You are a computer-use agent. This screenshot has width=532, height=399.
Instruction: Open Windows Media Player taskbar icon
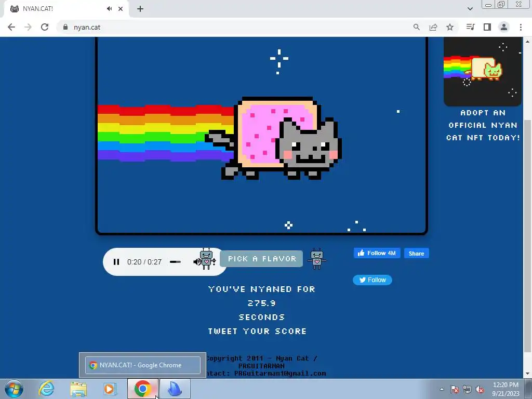[x=110, y=389]
